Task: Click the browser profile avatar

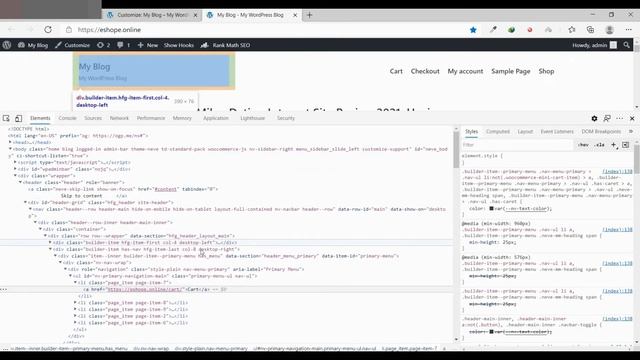Action: (609, 30)
